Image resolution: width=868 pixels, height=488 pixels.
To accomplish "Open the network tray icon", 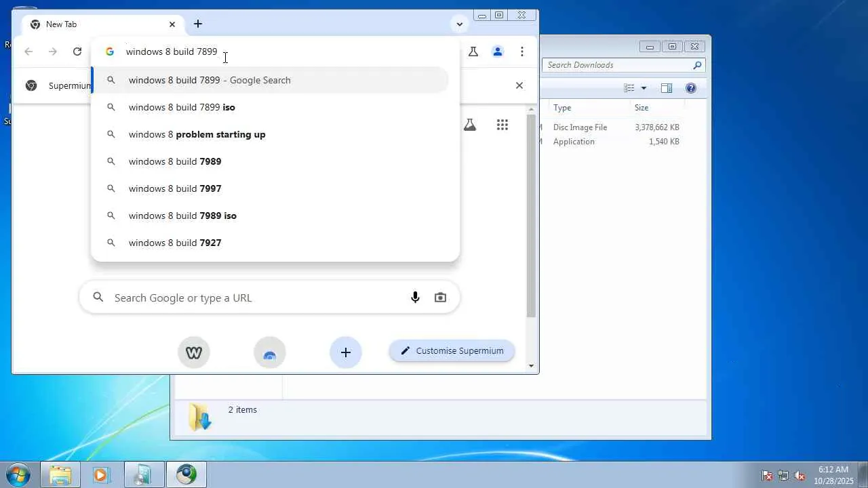I will point(783,475).
